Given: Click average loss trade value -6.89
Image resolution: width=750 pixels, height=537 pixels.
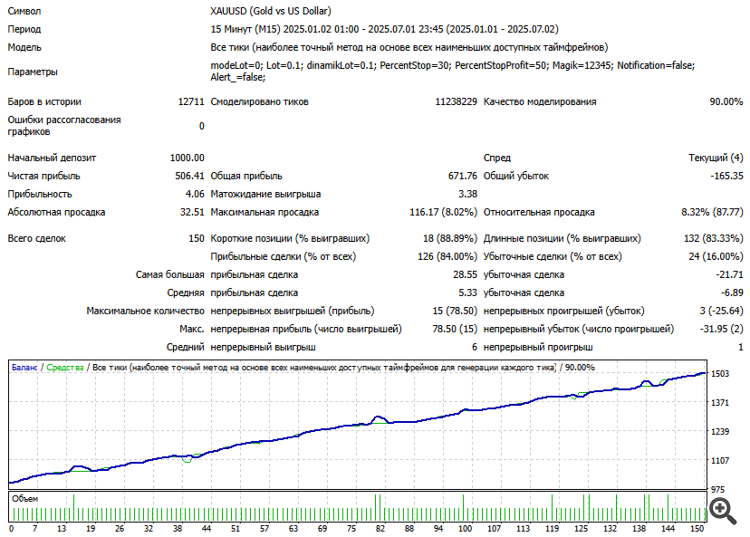Looking at the screenshot, I should click(732, 293).
